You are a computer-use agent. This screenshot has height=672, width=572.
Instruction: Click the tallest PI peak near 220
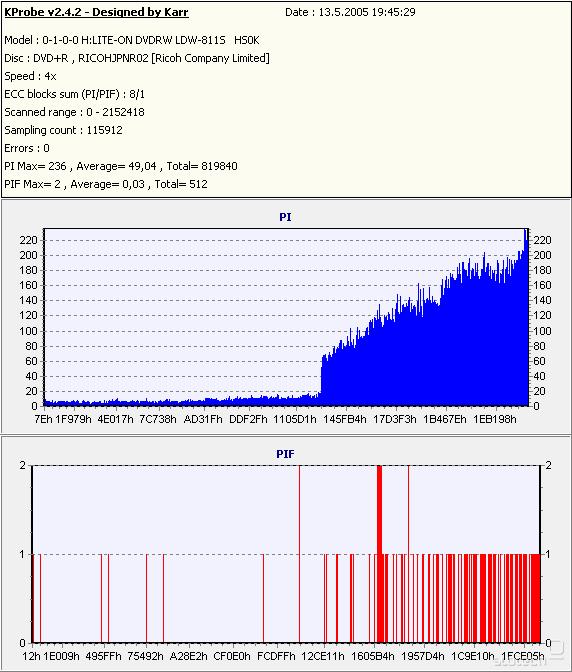coord(526,235)
